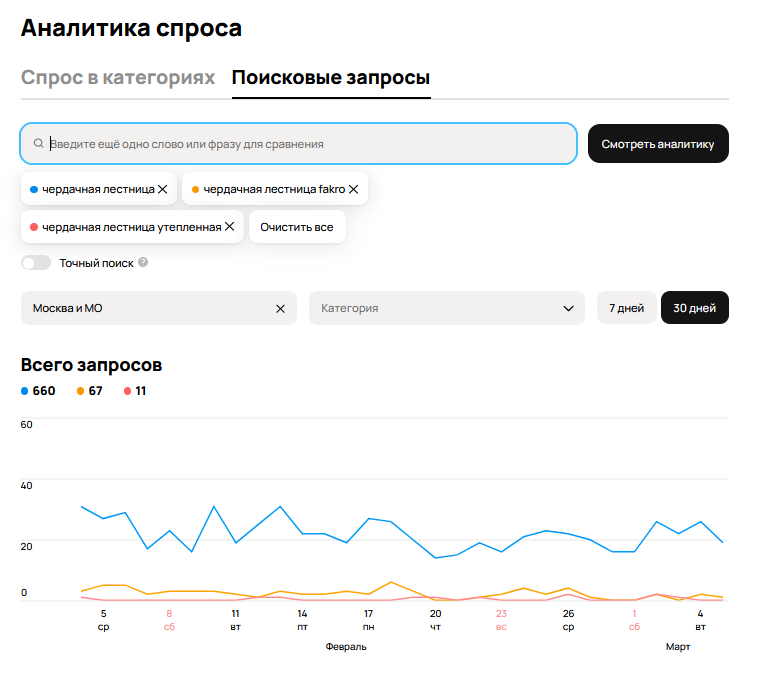
Task: Click the search magnifier icon
Action: (x=38, y=144)
